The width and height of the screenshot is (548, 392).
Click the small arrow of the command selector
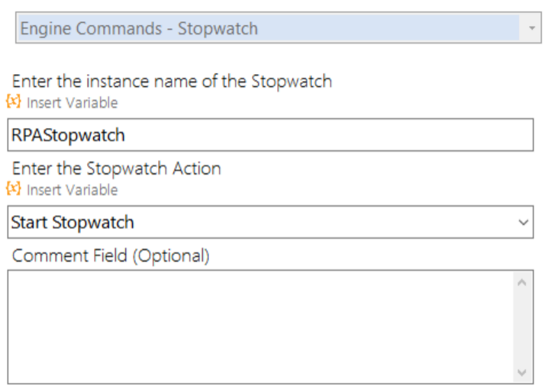pos(532,28)
